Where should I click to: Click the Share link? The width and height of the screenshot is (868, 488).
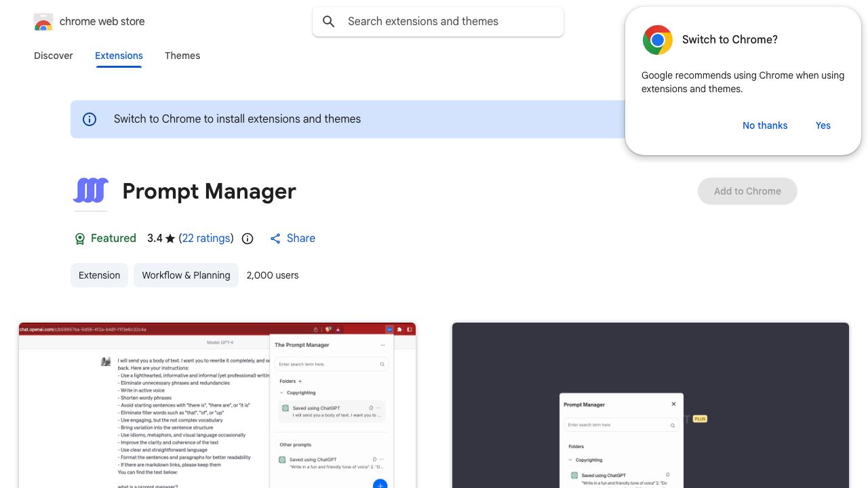301,239
